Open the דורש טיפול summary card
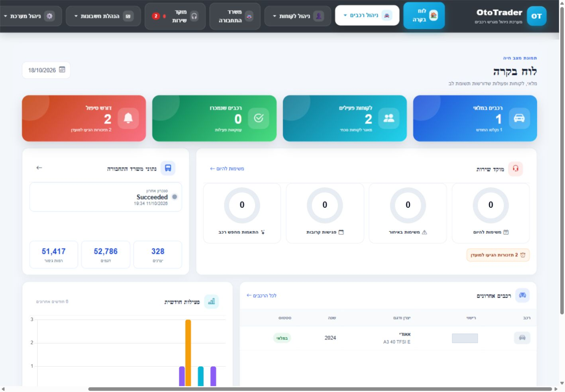This screenshot has height=392, width=565. 84,118
